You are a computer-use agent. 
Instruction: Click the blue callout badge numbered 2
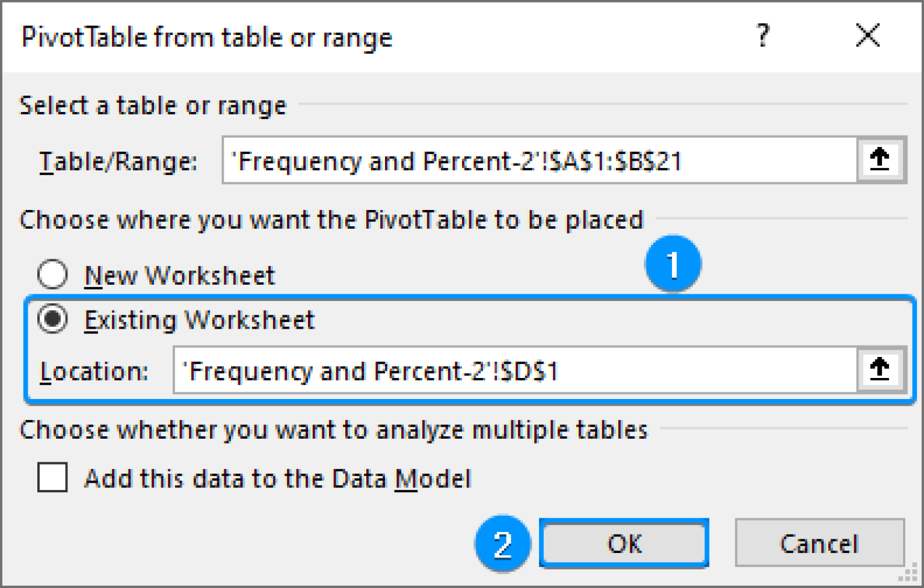[x=503, y=543]
